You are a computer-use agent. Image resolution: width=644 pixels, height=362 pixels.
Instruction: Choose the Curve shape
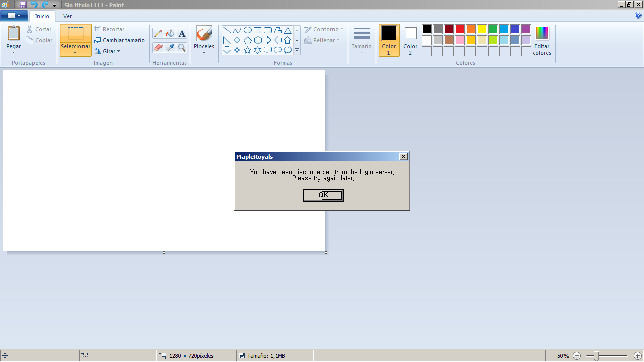237,30
